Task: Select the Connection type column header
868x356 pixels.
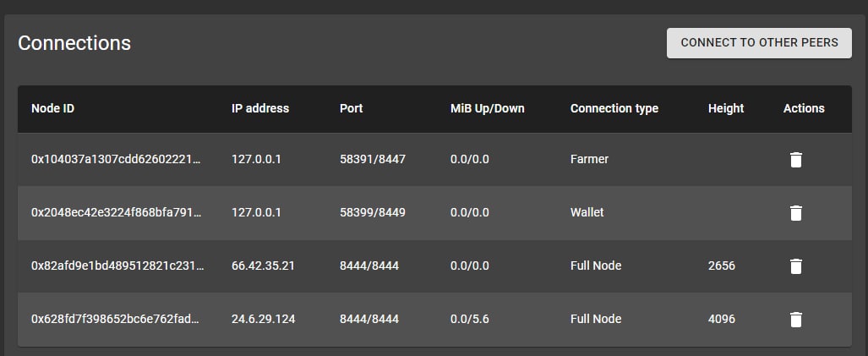Action: pyautogui.click(x=614, y=108)
